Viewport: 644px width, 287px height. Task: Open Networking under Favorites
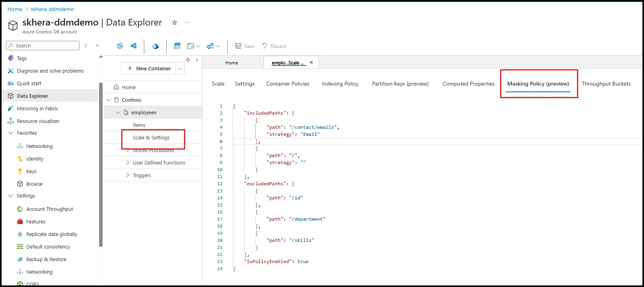39,146
